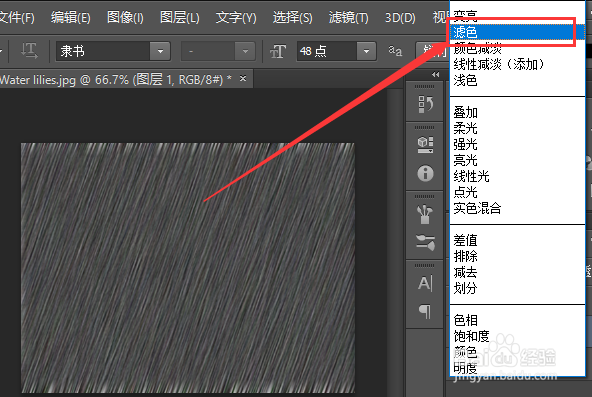The height and width of the screenshot is (397, 592).
Task: Open the 图层(L) menu
Action: pos(180,17)
